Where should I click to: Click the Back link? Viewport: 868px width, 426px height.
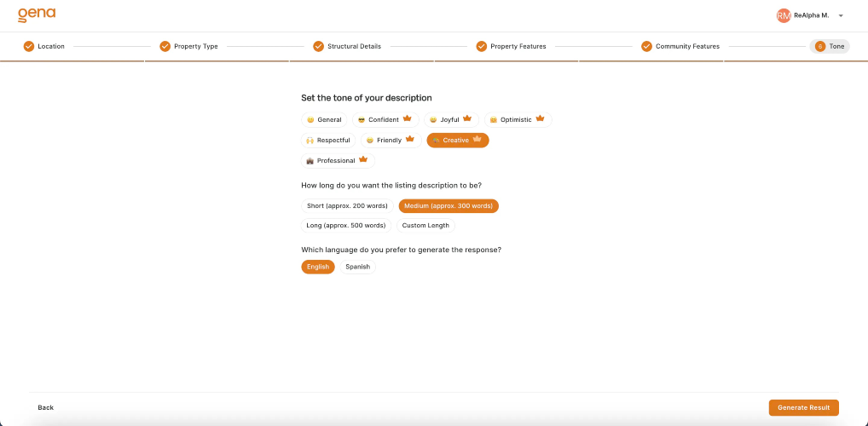(x=46, y=408)
